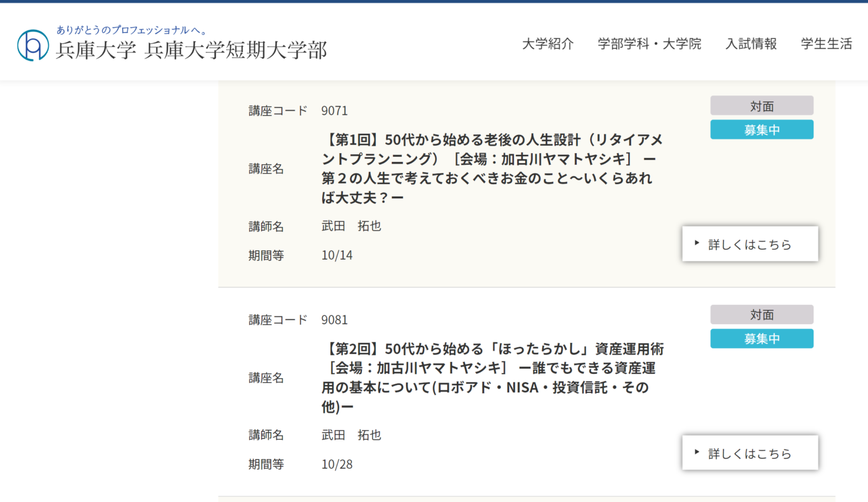Click the 10/28 date of the second course

point(337,464)
